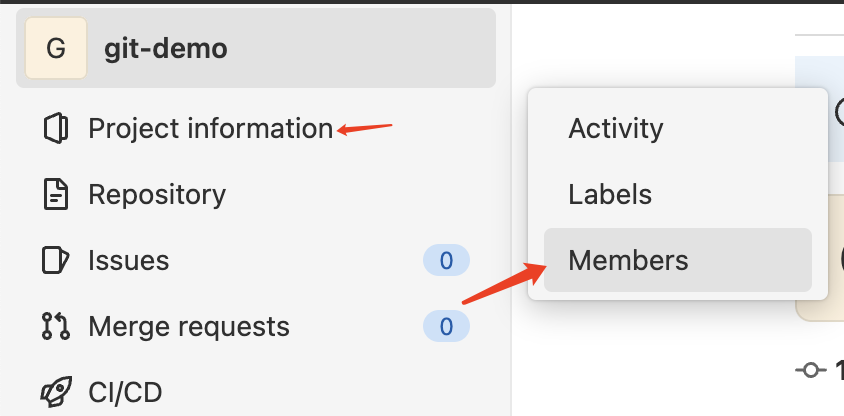Viewport: 844px width, 416px height.
Task: Click the Issues sidebar icon
Action: tap(55, 261)
